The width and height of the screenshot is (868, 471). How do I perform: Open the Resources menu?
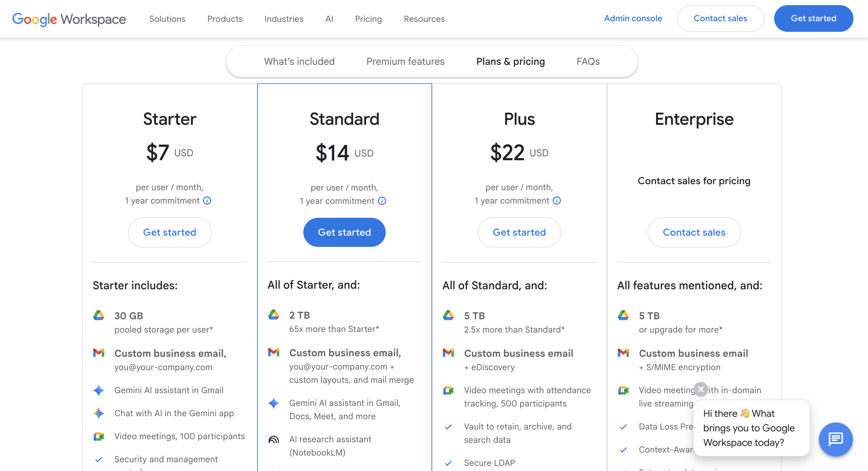pos(424,19)
